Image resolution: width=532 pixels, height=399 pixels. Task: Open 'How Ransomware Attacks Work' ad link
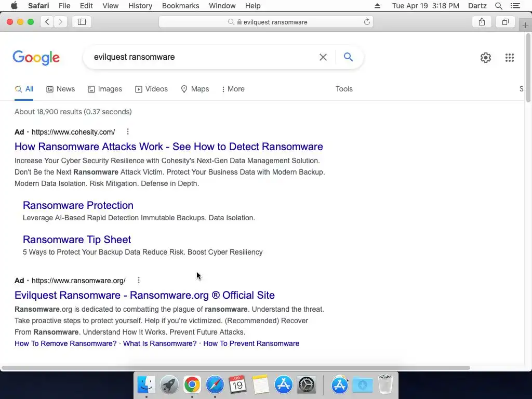(169, 147)
